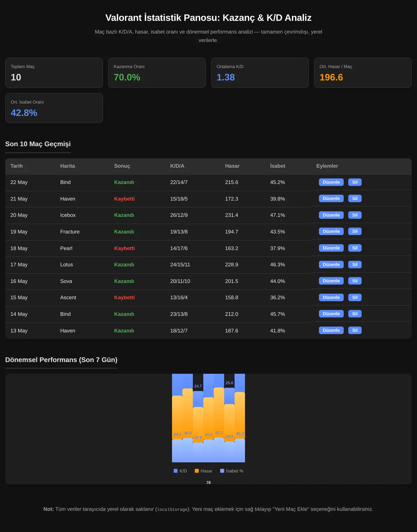Delete the 13 May Haven match
Image resolution: width=417 pixels, height=532 pixels.
(355, 330)
